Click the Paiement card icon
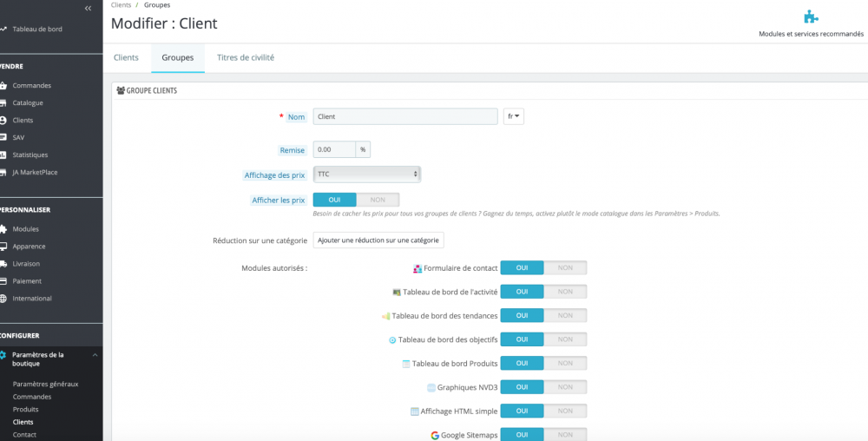 3,281
